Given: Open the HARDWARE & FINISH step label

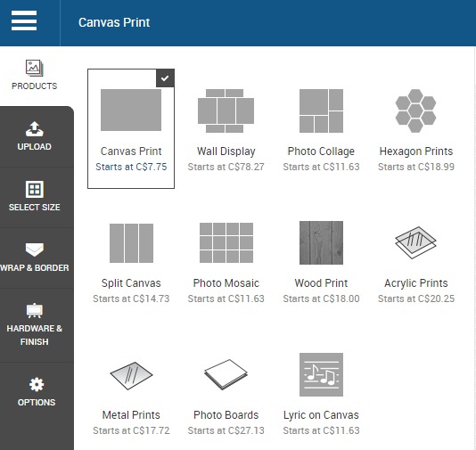Looking at the screenshot, I should [34, 335].
